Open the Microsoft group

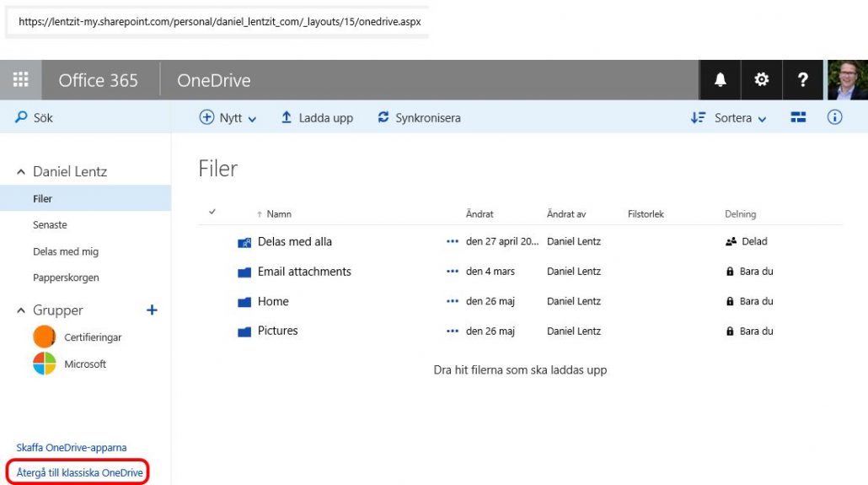[85, 364]
